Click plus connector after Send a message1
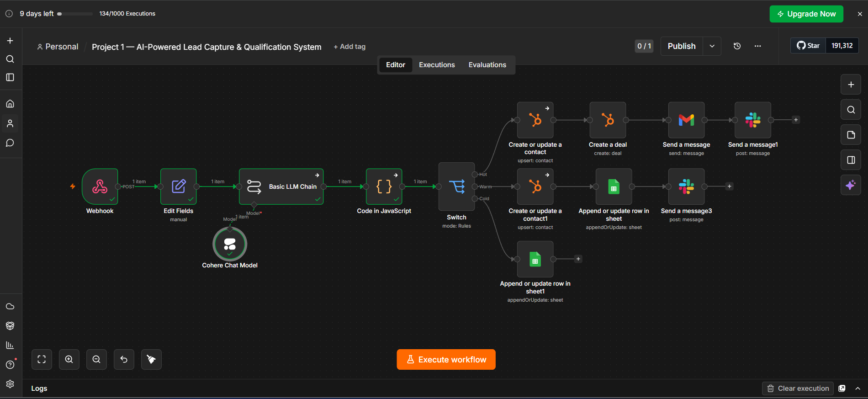The image size is (868, 399). pos(796,120)
